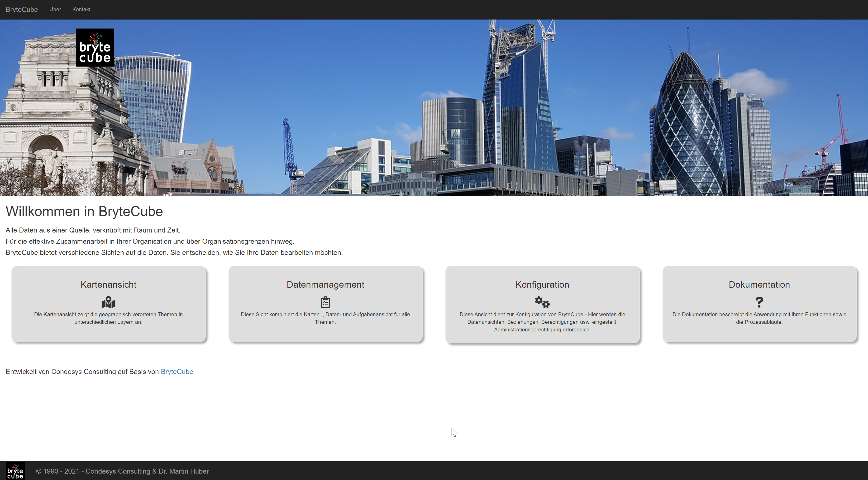Viewport: 868px width, 480px height.
Task: Click the 'Für die effektive Zusammenarbeit' line
Action: point(150,242)
